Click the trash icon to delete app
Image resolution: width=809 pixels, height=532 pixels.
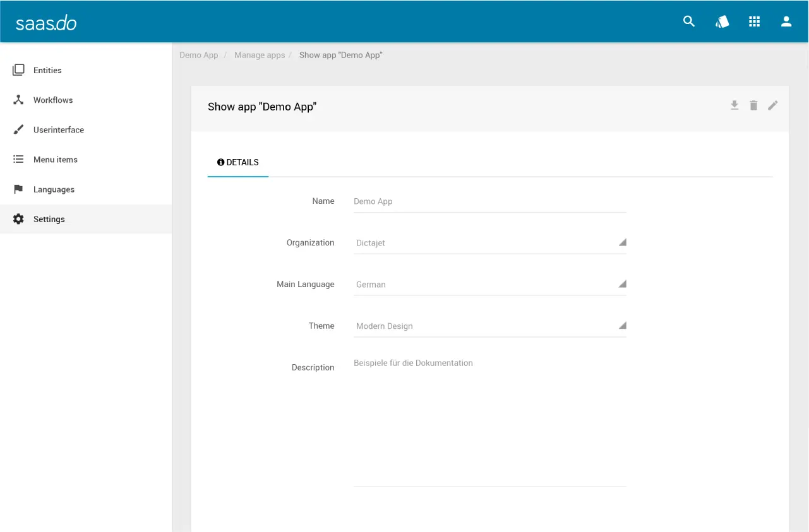pyautogui.click(x=753, y=105)
